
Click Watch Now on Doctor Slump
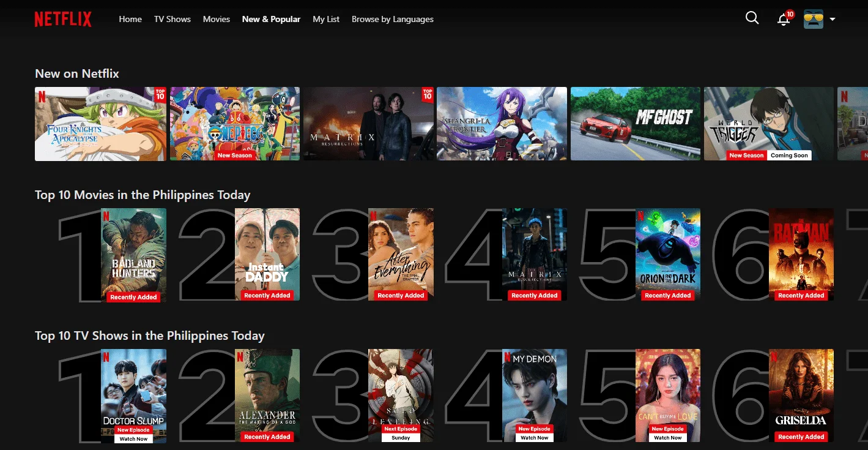133,439
